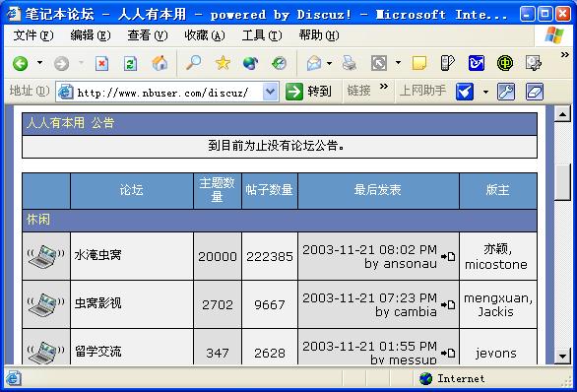Open last post arrow icon for 水淹虫窝
Image resolution: width=577 pixels, height=392 pixels.
pos(448,256)
